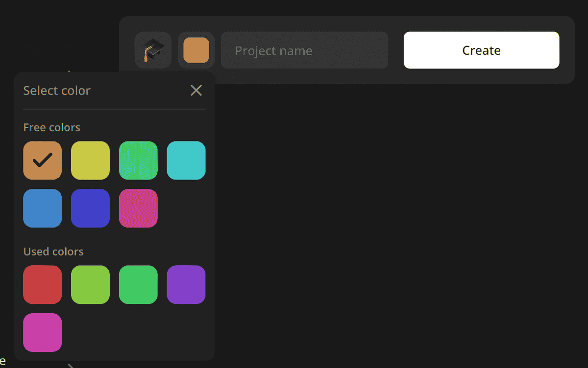Click the Select color heading
588x368 pixels.
click(x=57, y=90)
